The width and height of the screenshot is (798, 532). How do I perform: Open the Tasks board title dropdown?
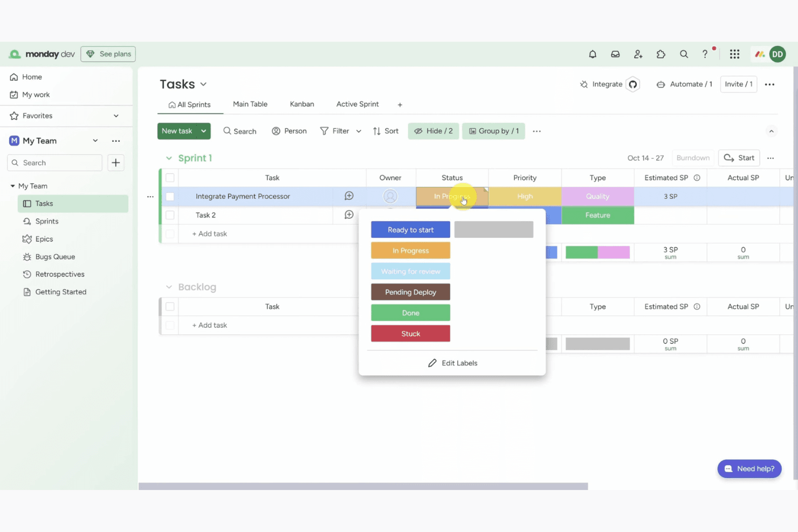203,84
